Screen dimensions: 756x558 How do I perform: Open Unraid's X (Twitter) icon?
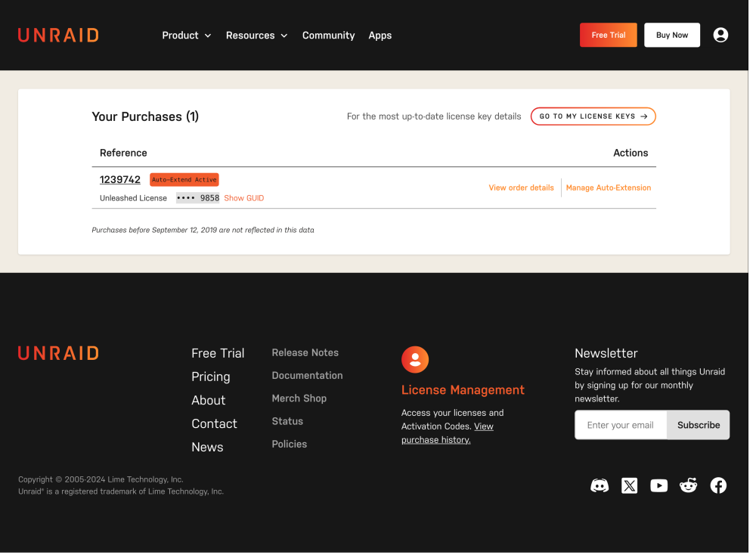coord(629,485)
